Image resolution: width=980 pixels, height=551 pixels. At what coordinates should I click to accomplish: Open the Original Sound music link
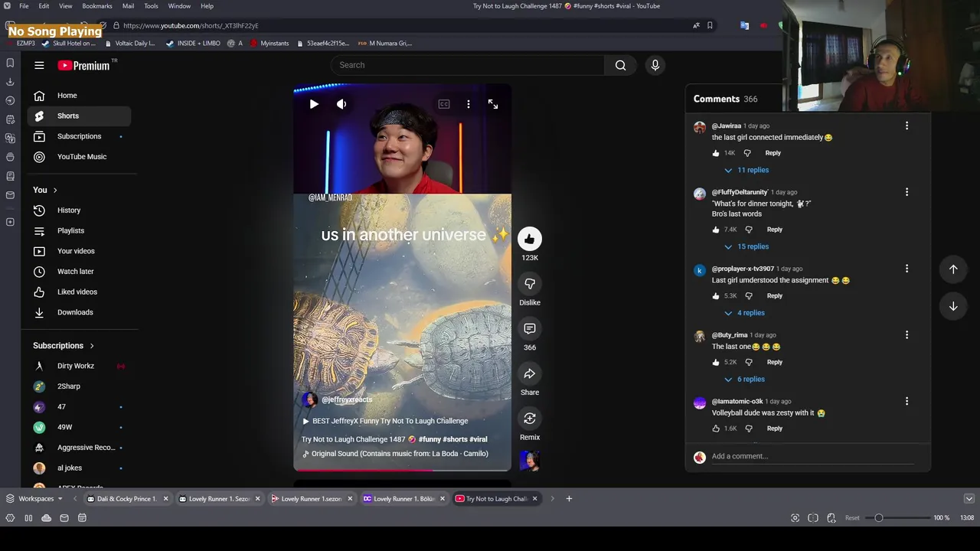395,454
